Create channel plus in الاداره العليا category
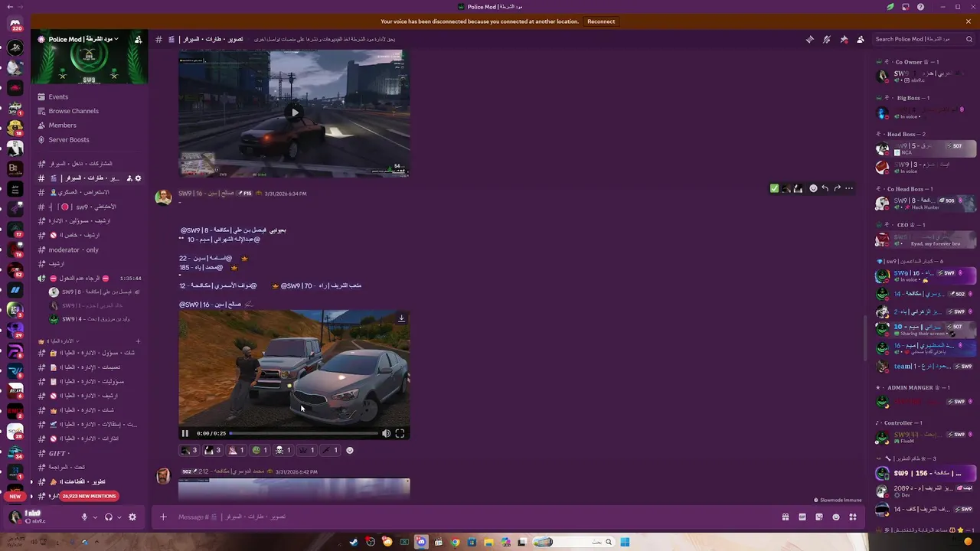Viewport: 980px width, 551px height. click(x=139, y=341)
